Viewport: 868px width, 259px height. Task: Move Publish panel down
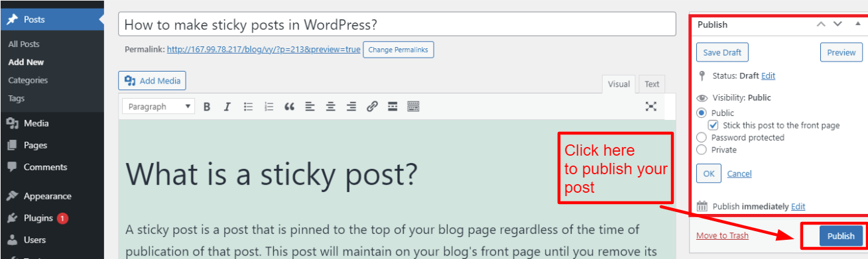pyautogui.click(x=837, y=25)
